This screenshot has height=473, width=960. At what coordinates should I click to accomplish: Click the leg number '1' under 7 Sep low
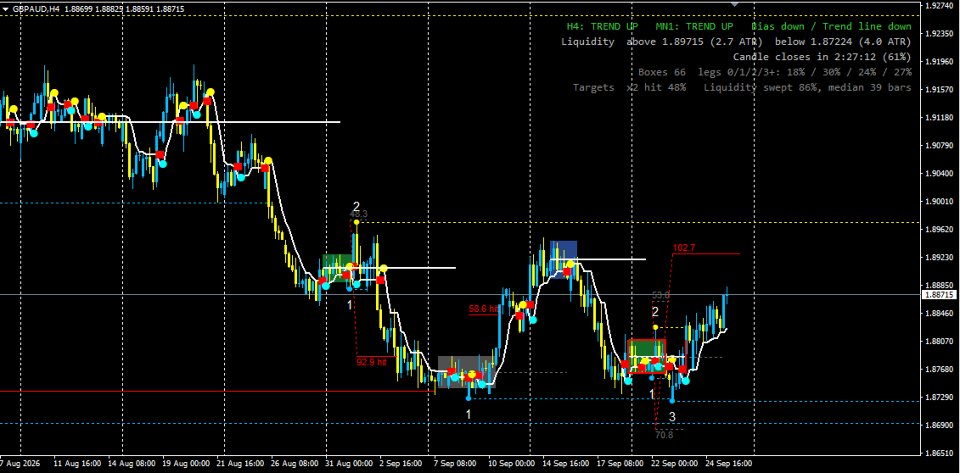coord(468,415)
